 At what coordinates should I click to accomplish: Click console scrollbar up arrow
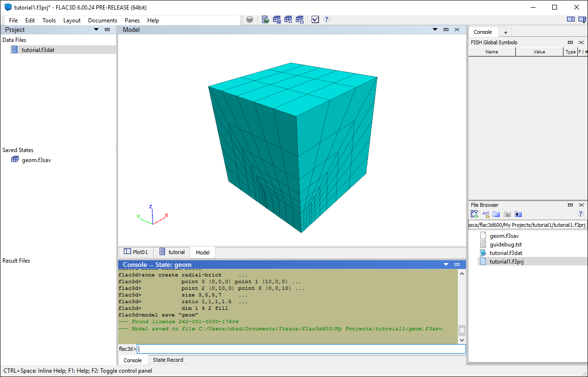pyautogui.click(x=462, y=274)
